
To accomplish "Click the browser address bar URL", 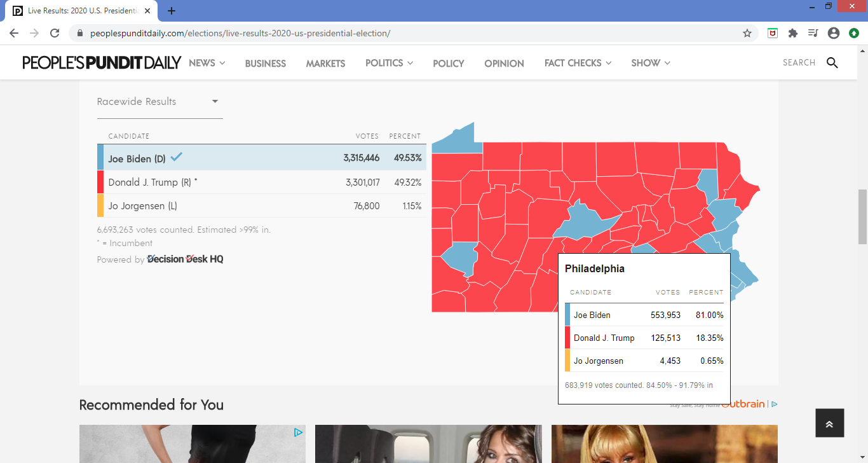I will click(x=240, y=33).
